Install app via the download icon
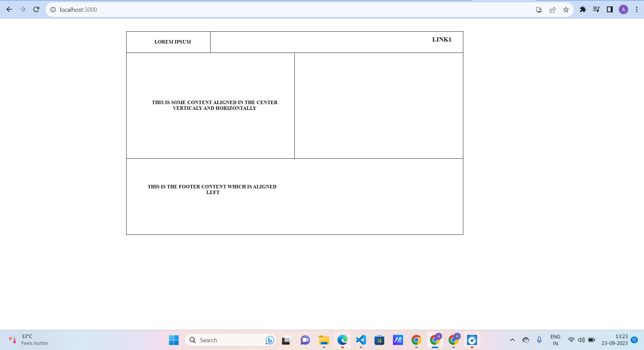Screen dimensions: 644x350 pyautogui.click(x=539, y=10)
